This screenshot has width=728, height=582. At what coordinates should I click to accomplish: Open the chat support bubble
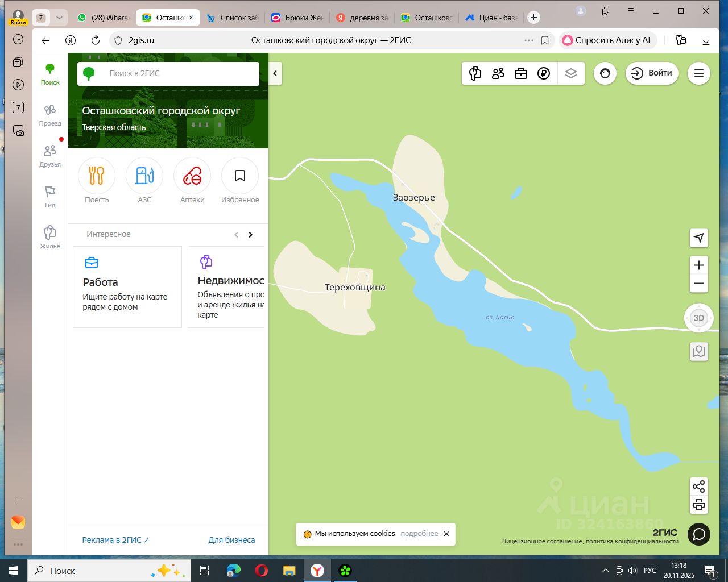tap(699, 534)
